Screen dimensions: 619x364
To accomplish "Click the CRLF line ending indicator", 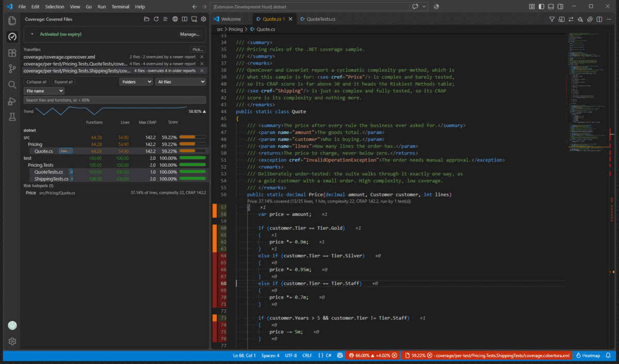I will point(307,355).
